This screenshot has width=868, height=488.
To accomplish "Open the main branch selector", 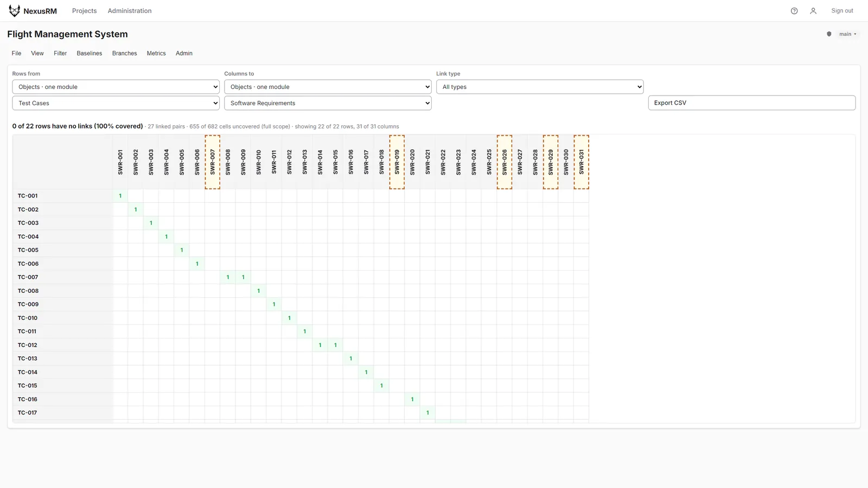I will tap(847, 34).
